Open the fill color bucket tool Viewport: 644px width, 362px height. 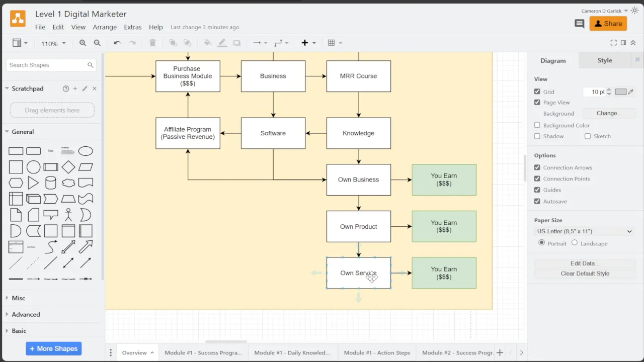click(207, 43)
